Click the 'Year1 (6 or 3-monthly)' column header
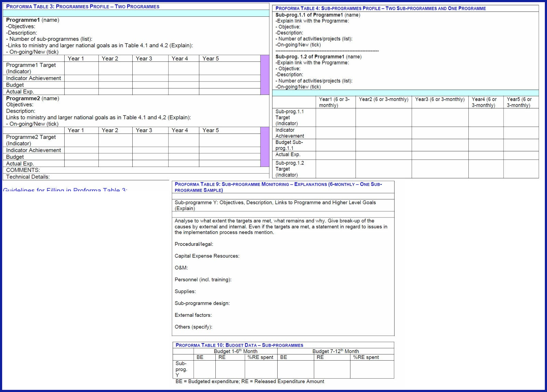This screenshot has height=392, width=547. (336, 102)
